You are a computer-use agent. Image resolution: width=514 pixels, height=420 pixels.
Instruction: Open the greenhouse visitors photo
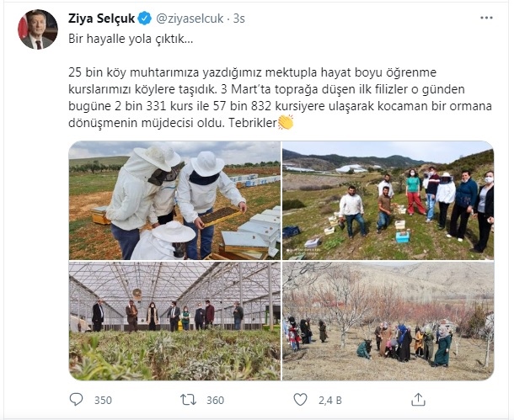click(x=174, y=322)
